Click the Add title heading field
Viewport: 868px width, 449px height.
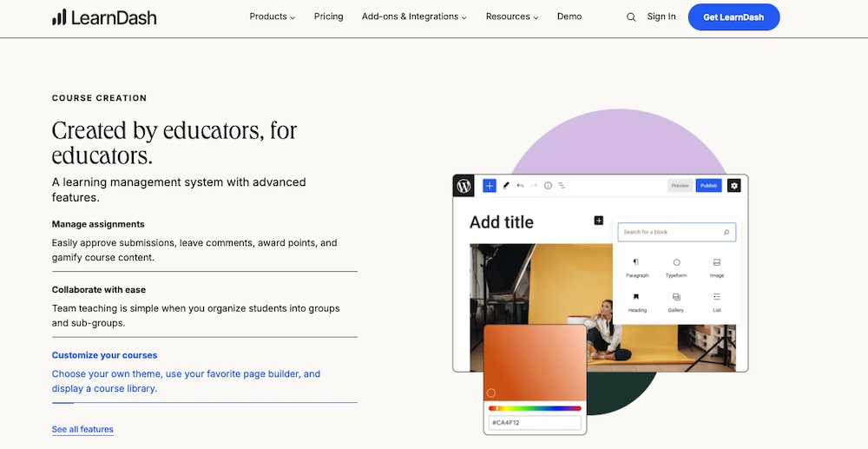[x=502, y=222]
